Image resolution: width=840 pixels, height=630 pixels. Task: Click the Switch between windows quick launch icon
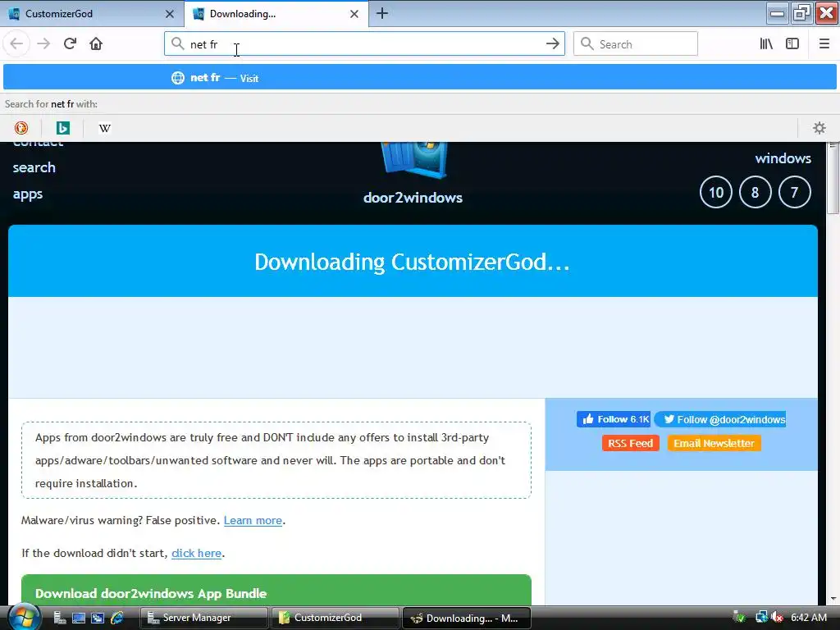98,618
